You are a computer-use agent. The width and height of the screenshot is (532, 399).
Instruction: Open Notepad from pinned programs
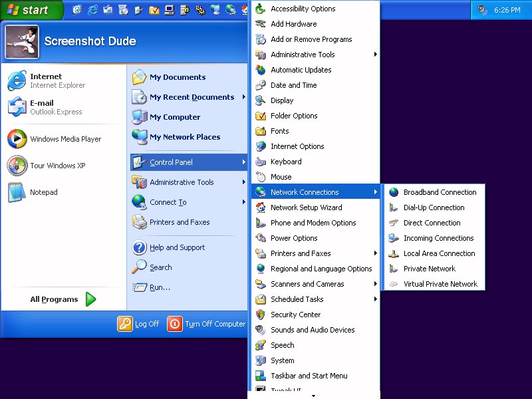[17, 192]
